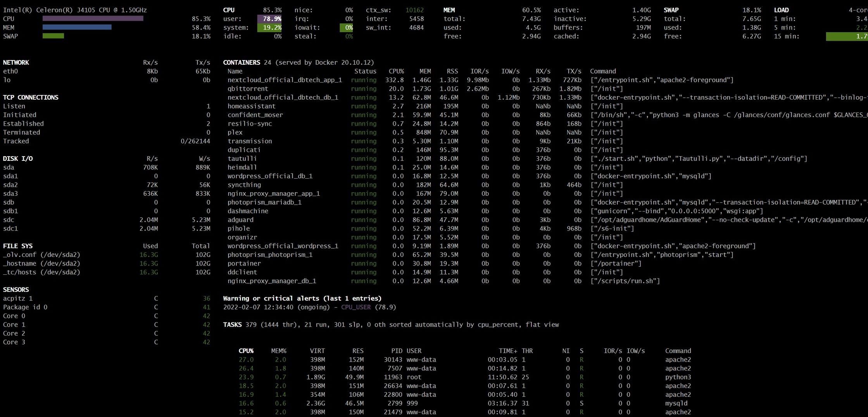Select the qbittorrent container name

tap(248, 89)
